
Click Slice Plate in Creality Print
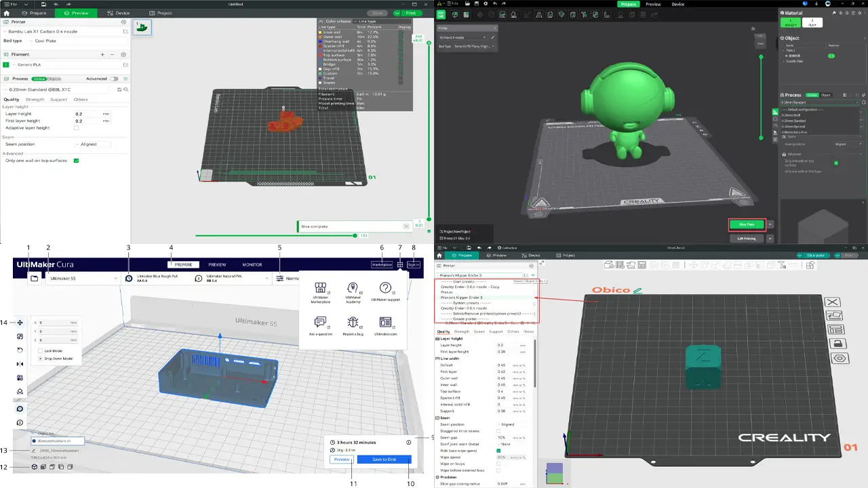pyautogui.click(x=746, y=224)
